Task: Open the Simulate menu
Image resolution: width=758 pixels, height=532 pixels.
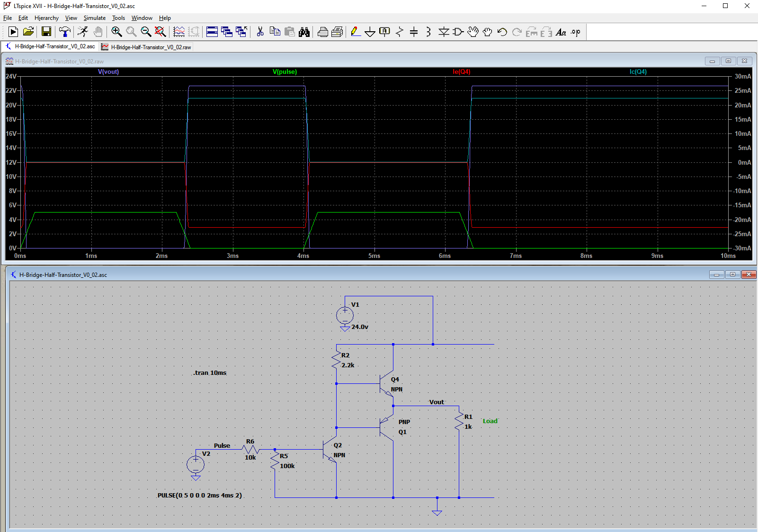Action: point(95,18)
